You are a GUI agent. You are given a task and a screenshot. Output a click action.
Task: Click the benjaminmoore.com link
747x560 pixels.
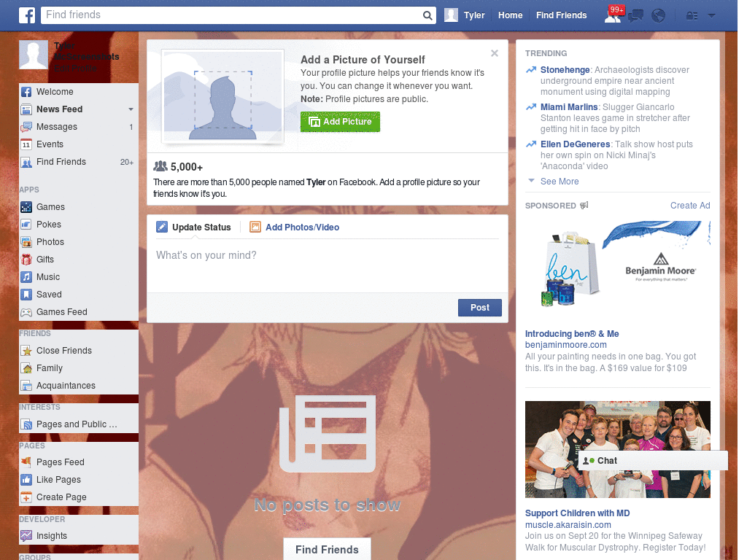[566, 345]
